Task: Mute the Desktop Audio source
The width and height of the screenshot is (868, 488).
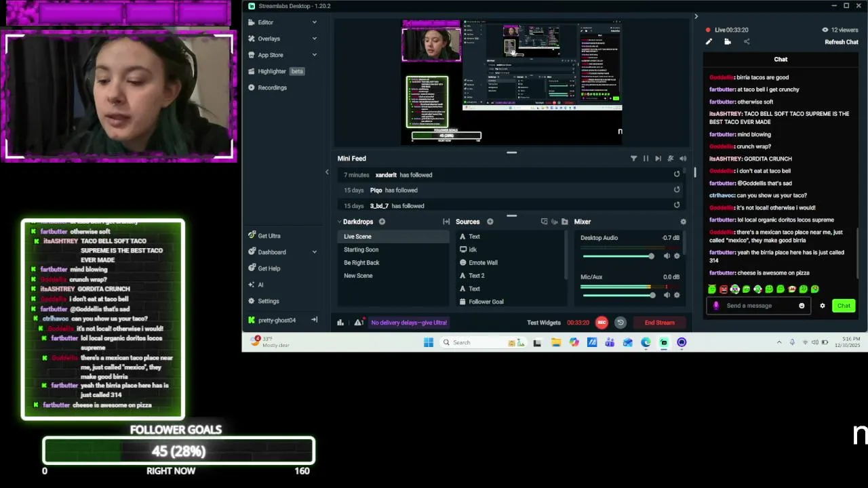Action: (667, 256)
